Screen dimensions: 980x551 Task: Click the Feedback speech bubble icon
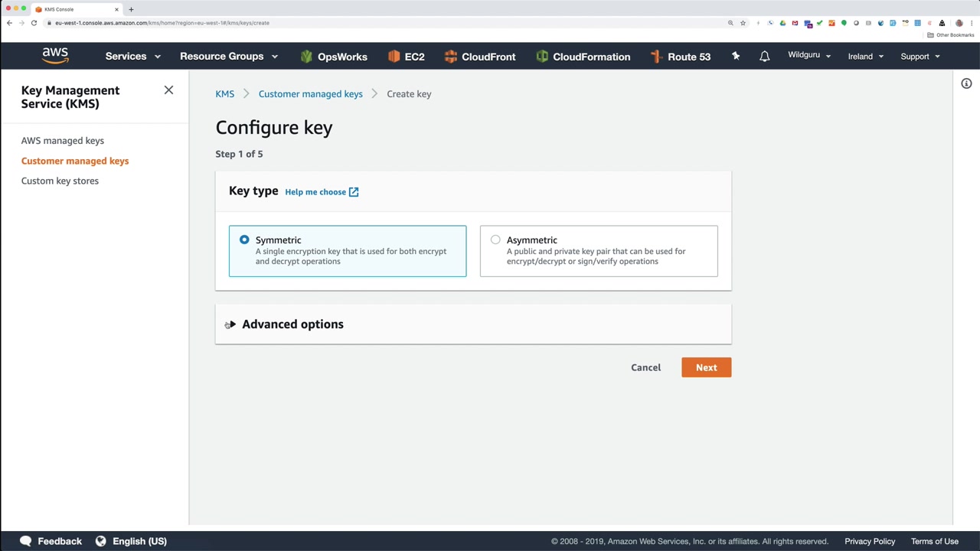click(x=25, y=541)
